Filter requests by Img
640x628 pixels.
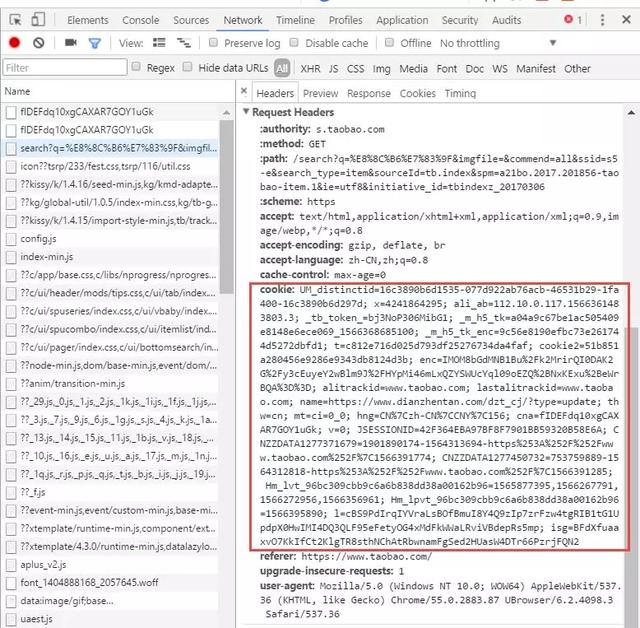point(382,69)
